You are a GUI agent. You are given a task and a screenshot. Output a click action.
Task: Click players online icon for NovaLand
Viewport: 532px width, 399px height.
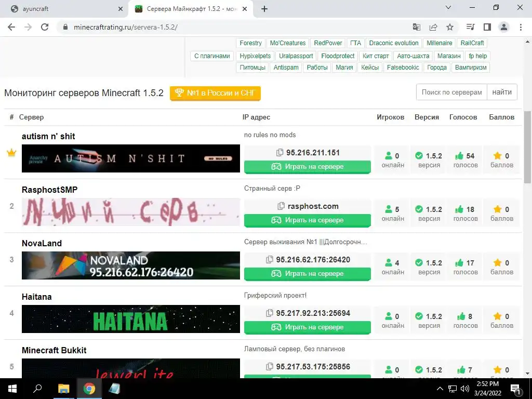389,263
